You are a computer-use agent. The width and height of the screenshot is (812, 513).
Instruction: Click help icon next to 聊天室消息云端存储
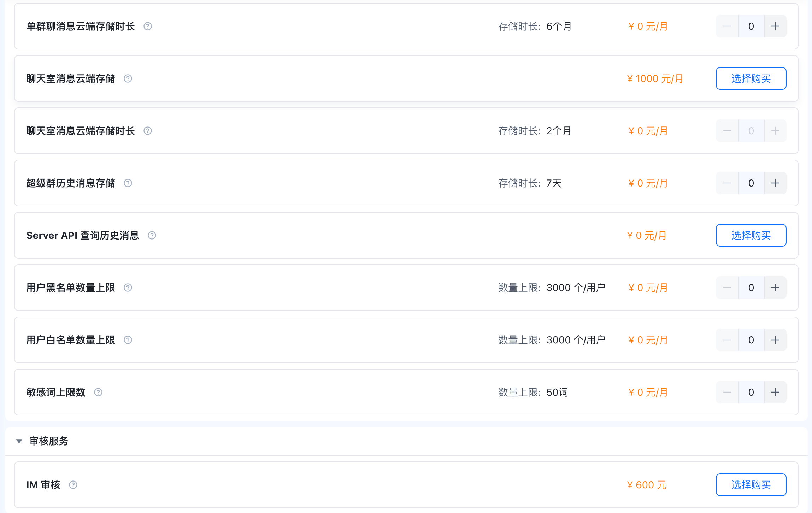(x=128, y=78)
